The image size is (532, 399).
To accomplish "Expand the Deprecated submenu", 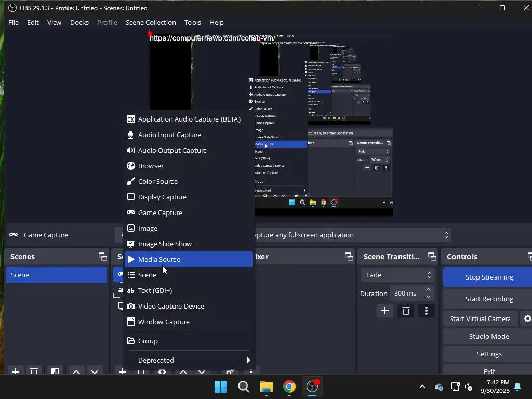I will pyautogui.click(x=189, y=360).
